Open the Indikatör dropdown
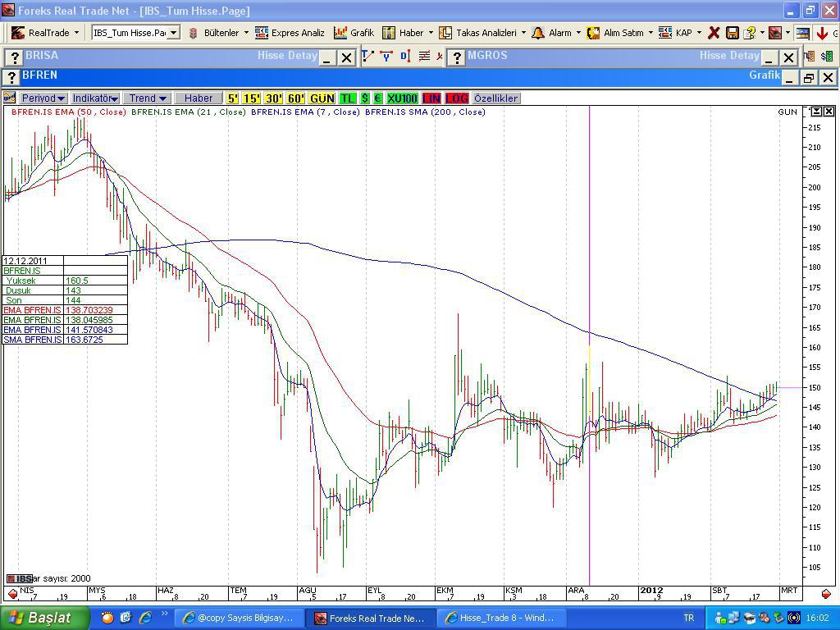The image size is (840, 630). click(x=95, y=98)
